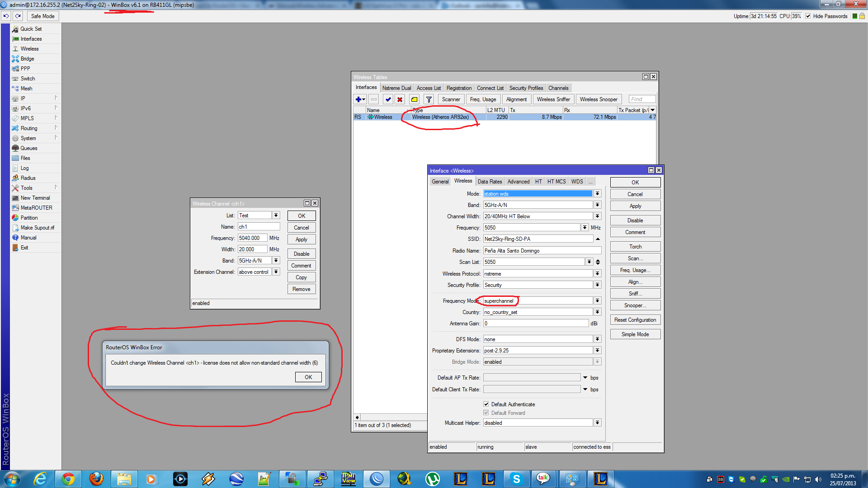Click the Wireless Tables horizontal scrollbar arrow
The image size is (868, 488).
click(357, 418)
